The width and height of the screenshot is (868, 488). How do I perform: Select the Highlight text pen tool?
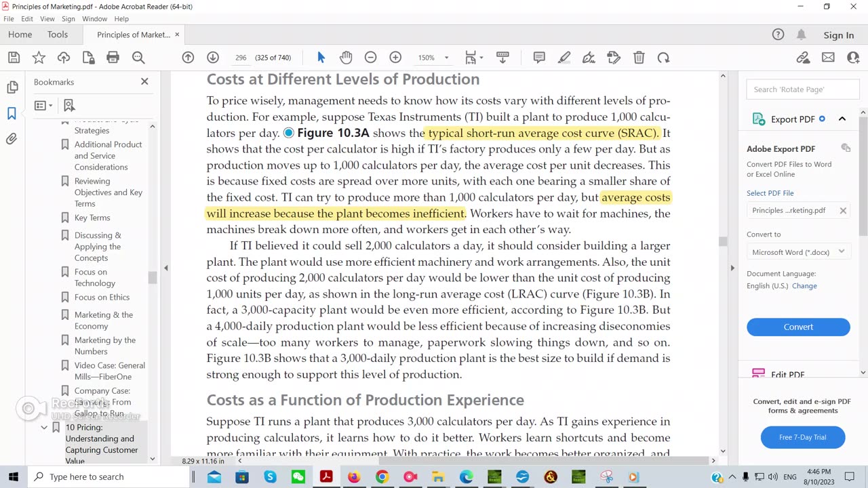click(x=564, y=58)
